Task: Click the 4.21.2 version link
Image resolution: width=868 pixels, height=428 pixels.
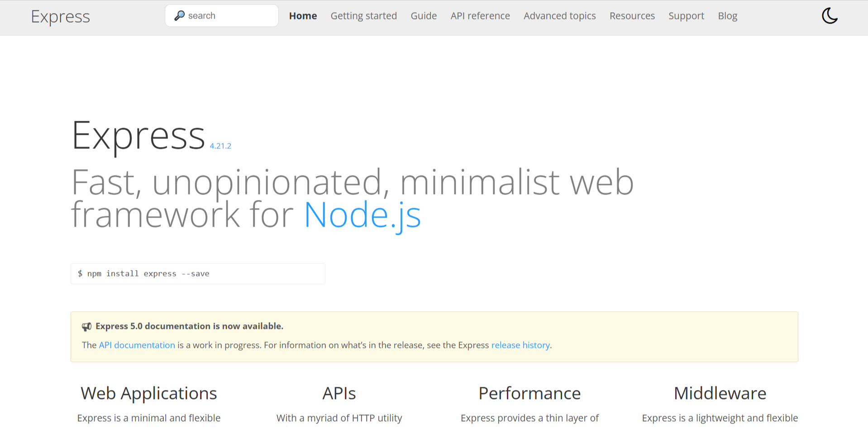Action: pyautogui.click(x=220, y=146)
